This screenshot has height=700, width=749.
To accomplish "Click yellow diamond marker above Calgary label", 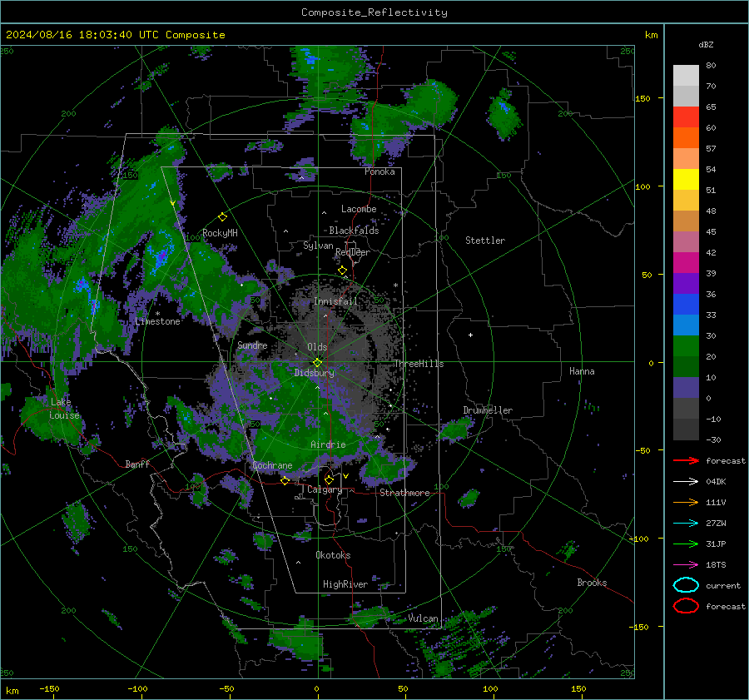I will 329,479.
